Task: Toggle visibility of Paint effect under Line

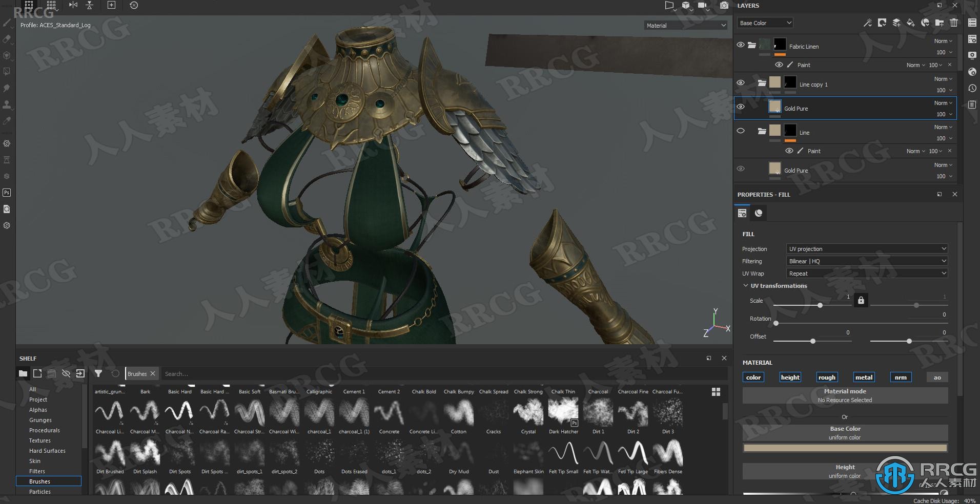Action: (789, 151)
